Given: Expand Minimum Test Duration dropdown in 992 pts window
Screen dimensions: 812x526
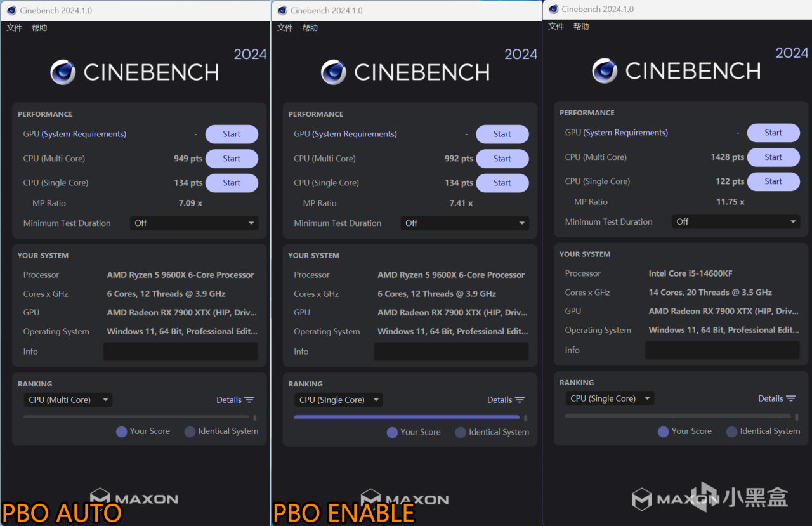Looking at the screenshot, I should point(465,223).
